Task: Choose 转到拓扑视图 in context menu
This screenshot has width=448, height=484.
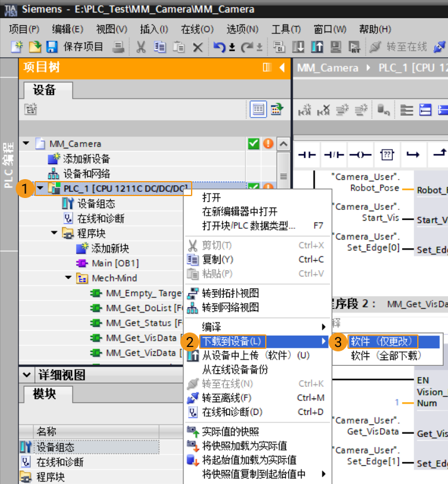Action: click(x=258, y=293)
